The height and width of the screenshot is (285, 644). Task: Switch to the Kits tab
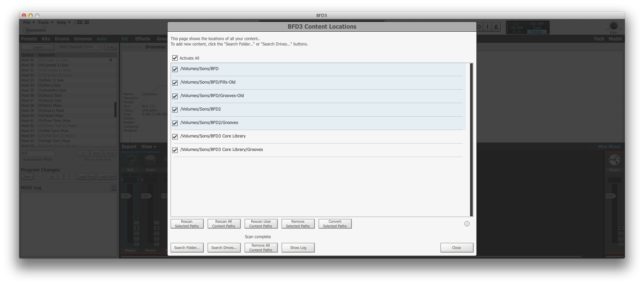[x=46, y=39]
